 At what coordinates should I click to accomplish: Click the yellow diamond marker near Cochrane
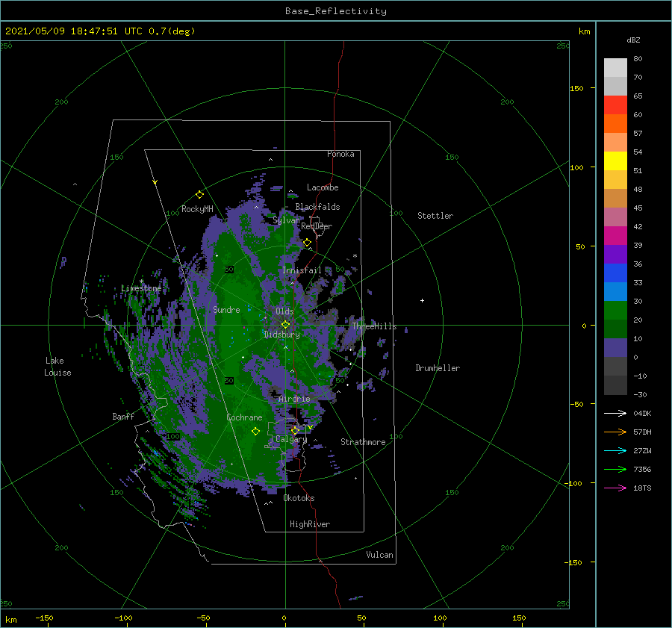[255, 431]
